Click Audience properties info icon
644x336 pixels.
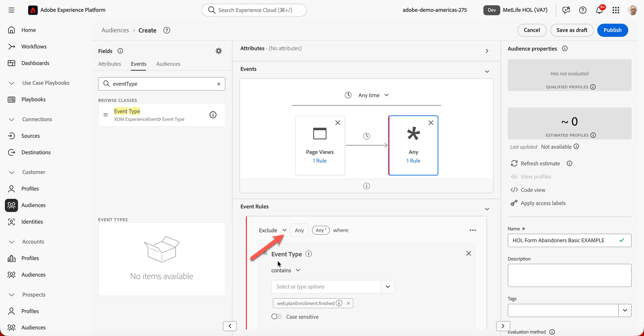pyautogui.click(x=565, y=48)
